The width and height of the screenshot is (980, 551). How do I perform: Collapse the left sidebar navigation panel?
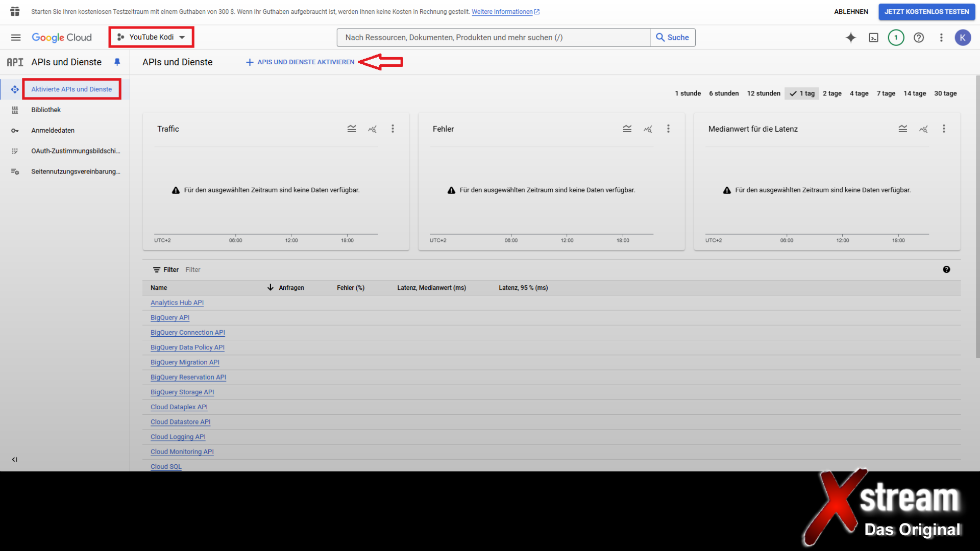click(x=14, y=459)
